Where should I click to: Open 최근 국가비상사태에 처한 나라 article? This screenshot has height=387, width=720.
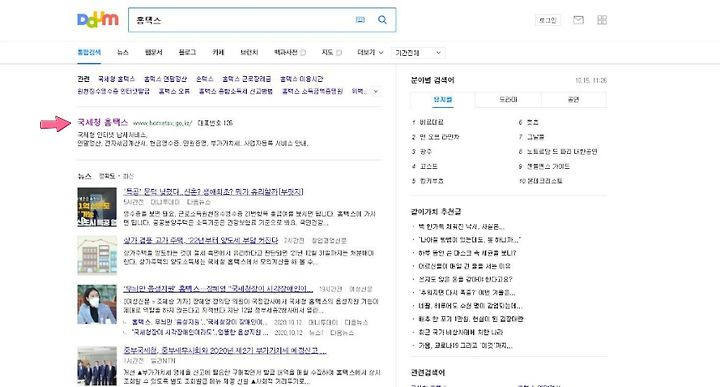460,332
